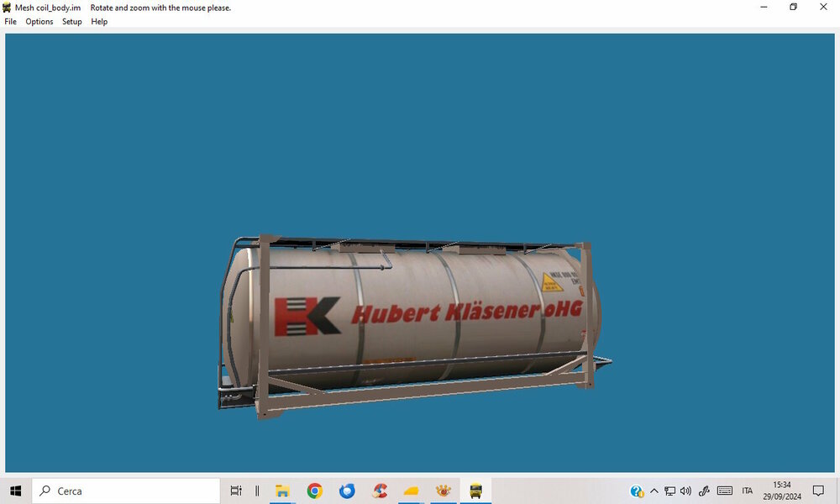Open network settings tray icon
This screenshot has width=840, height=504.
(x=669, y=491)
